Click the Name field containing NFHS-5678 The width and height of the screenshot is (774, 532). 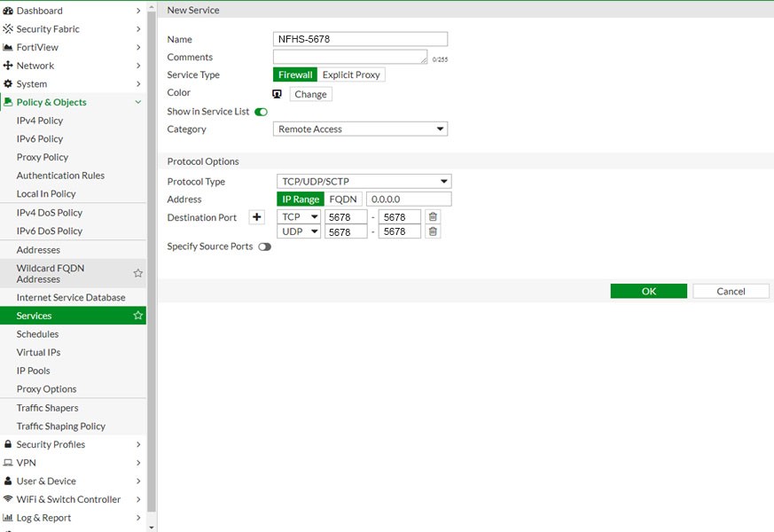(x=359, y=39)
